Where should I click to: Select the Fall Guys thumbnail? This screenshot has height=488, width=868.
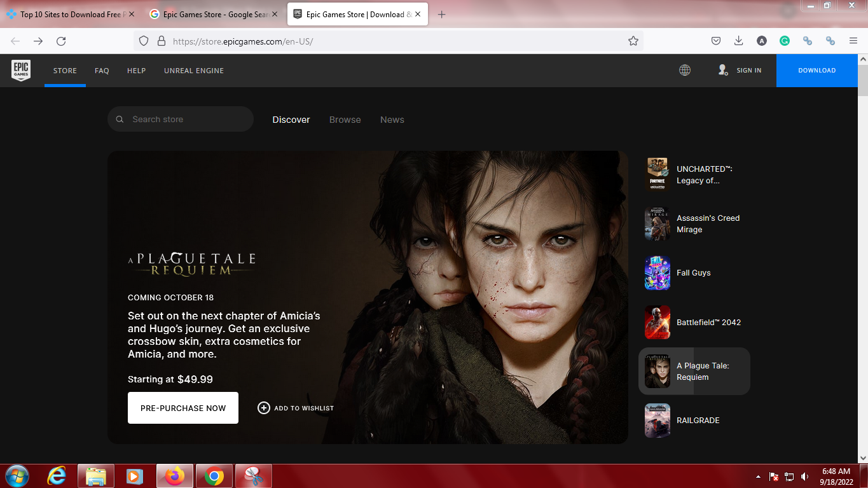coord(658,273)
